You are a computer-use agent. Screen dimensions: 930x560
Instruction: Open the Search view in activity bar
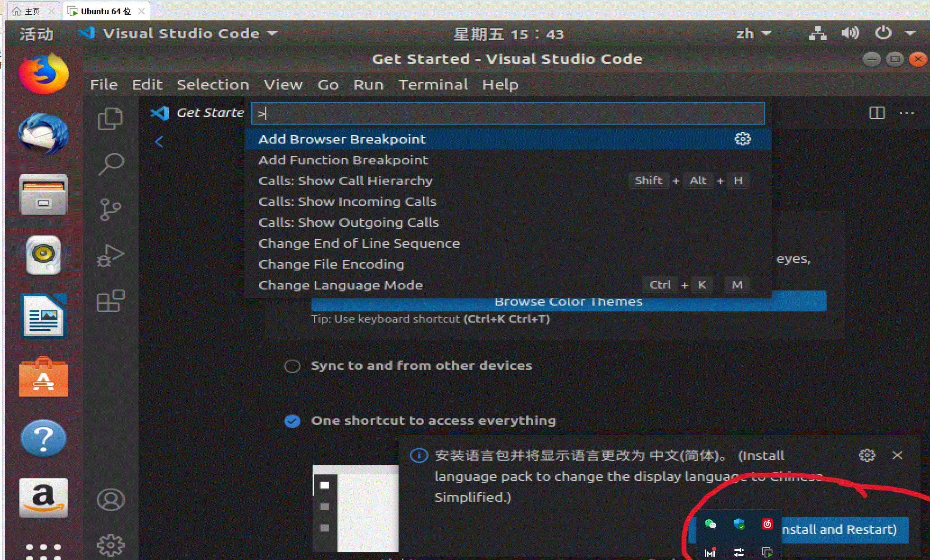click(x=111, y=164)
